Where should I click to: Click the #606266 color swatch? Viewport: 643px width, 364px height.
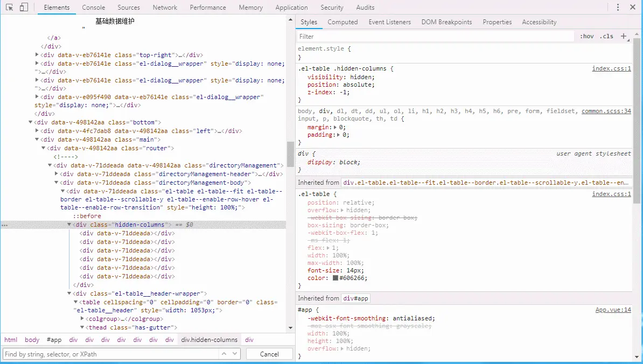[x=336, y=278]
